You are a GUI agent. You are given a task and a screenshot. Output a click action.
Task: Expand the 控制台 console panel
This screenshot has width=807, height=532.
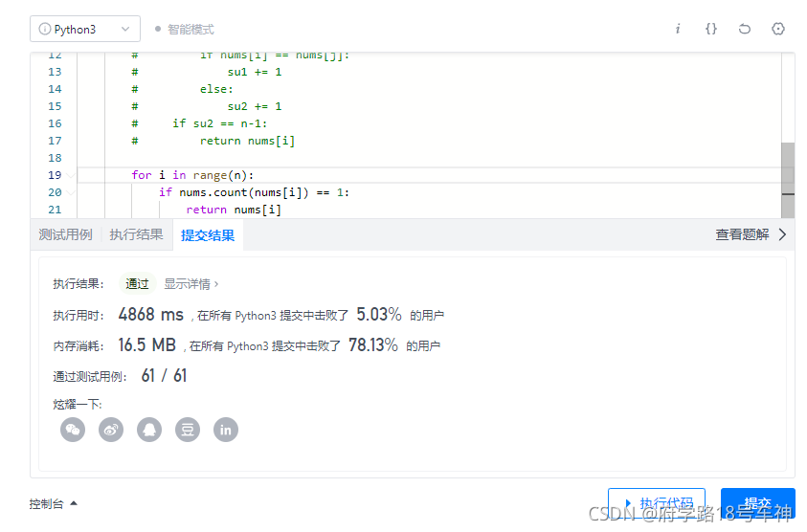(x=53, y=503)
